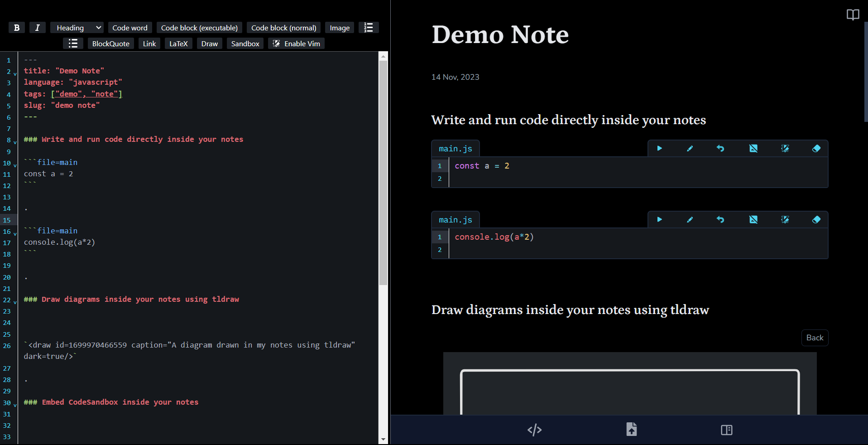
Task: Click the tldraw diagram canvas thumbnail
Action: [630, 383]
